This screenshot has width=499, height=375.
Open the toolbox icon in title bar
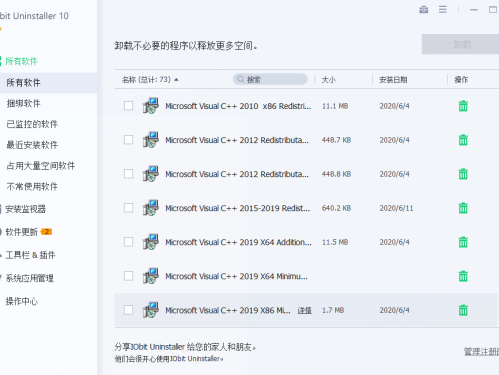point(424,10)
